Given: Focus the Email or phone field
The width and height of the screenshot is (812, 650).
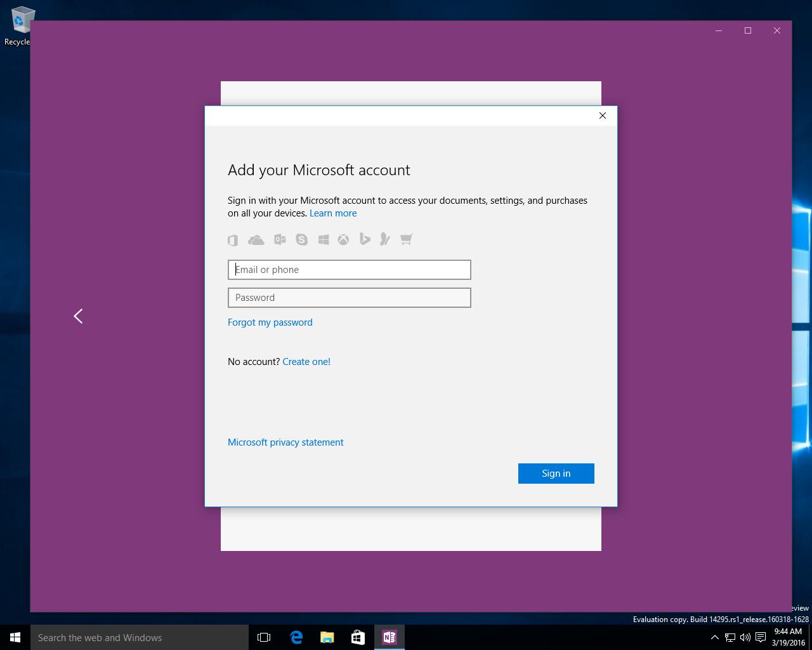Looking at the screenshot, I should click(350, 270).
